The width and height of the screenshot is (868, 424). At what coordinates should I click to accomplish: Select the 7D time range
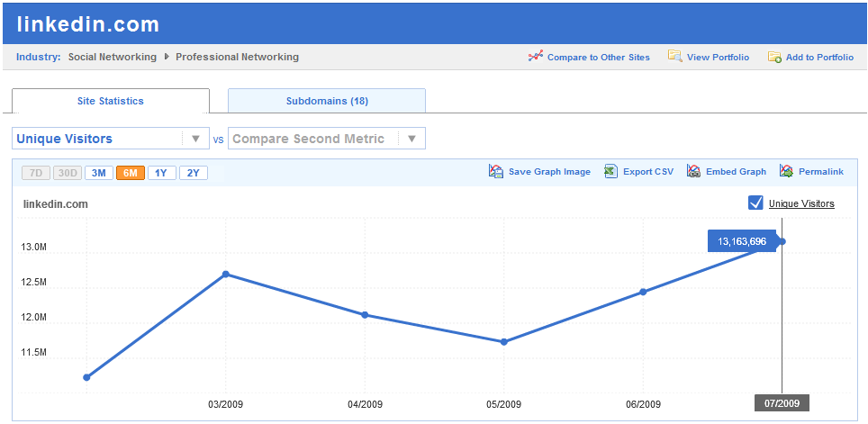(36, 173)
